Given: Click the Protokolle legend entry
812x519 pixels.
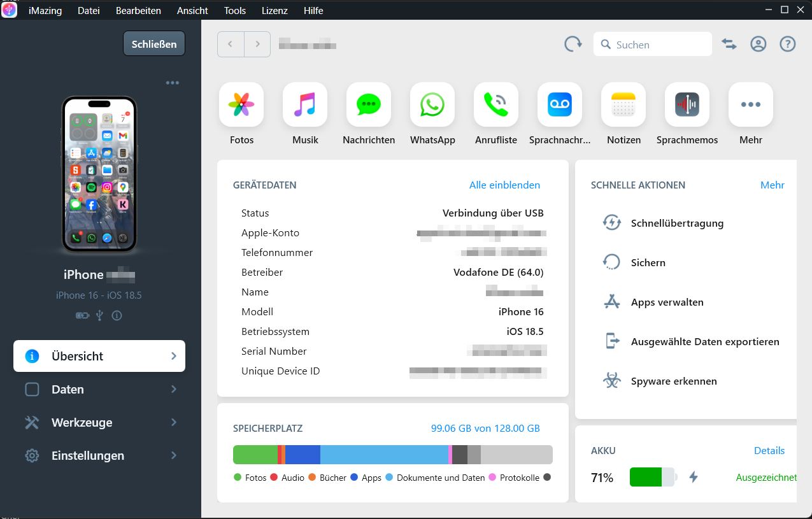Looking at the screenshot, I should pos(515,478).
